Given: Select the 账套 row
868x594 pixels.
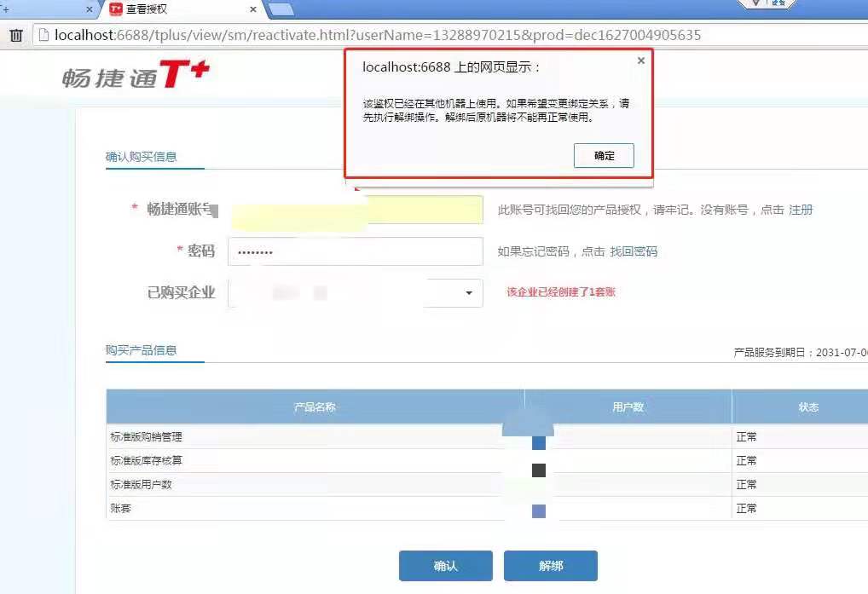Looking at the screenshot, I should click(487, 508).
